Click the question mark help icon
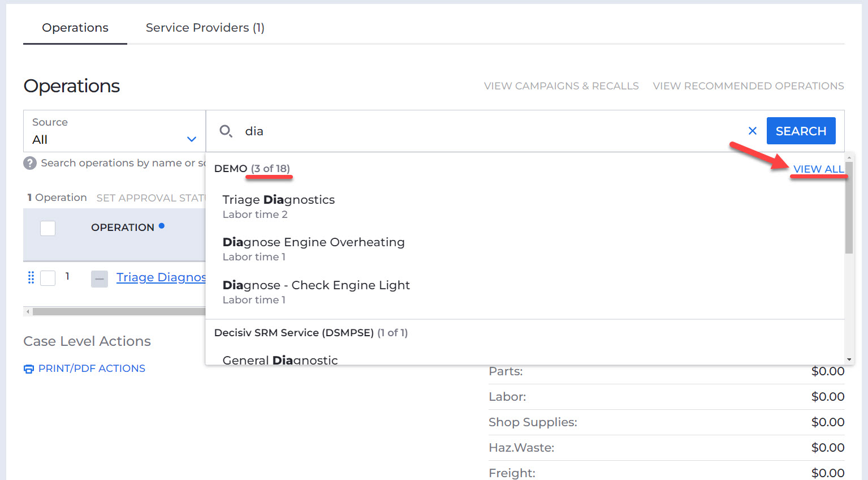 click(29, 163)
